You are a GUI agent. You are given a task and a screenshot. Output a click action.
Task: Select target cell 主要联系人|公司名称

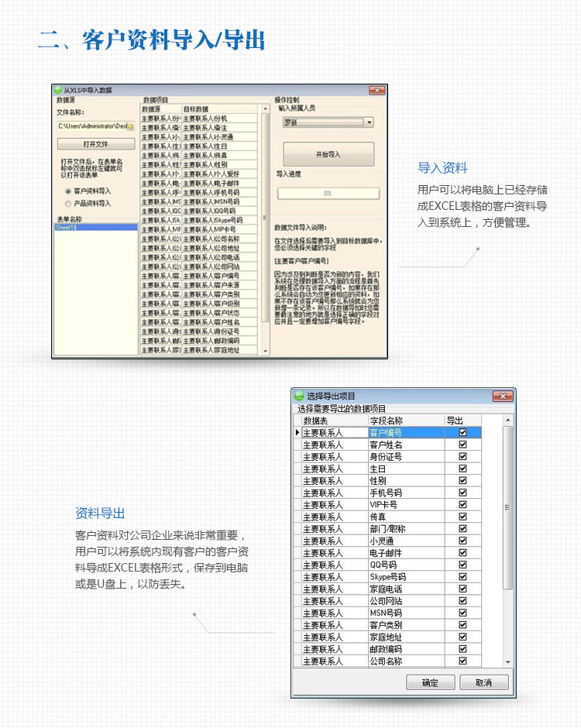point(219,239)
